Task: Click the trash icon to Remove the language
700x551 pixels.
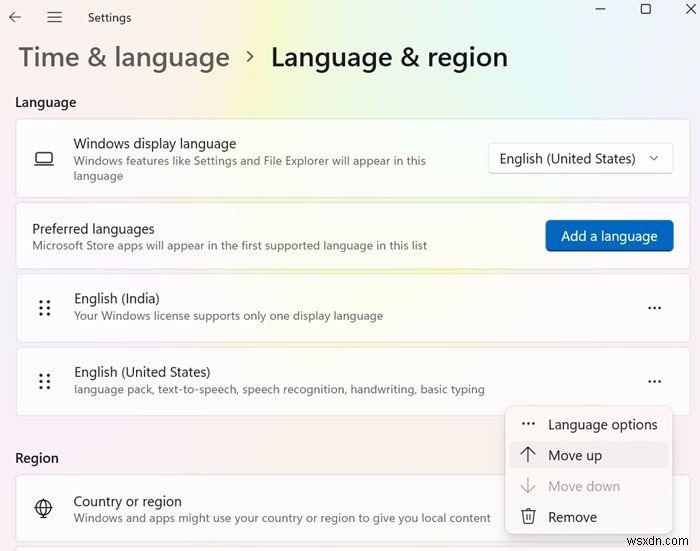Action: (528, 517)
